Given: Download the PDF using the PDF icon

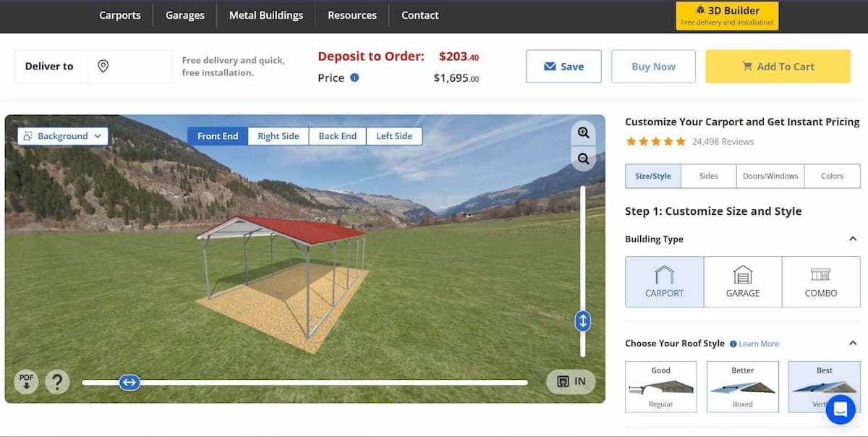Looking at the screenshot, I should [27, 381].
